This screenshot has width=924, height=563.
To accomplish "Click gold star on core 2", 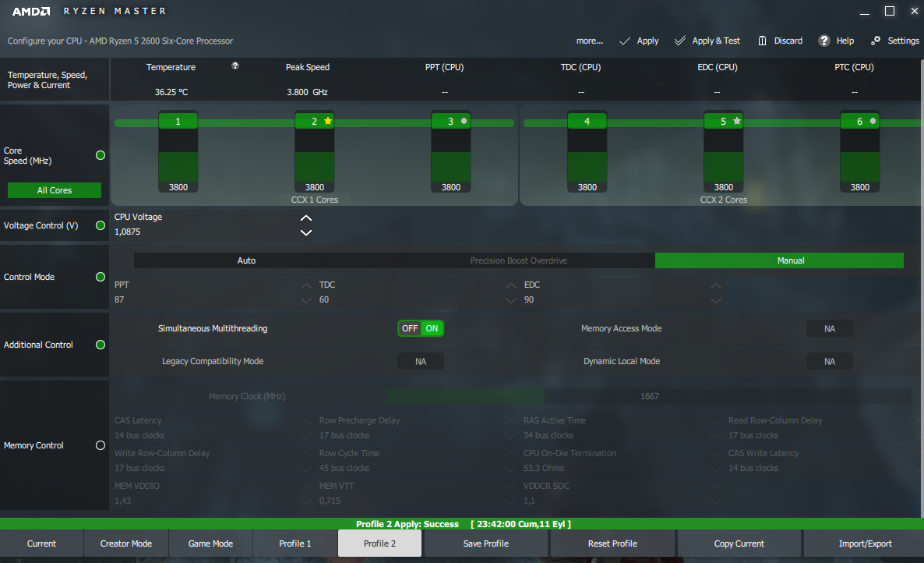I will pyautogui.click(x=328, y=121).
